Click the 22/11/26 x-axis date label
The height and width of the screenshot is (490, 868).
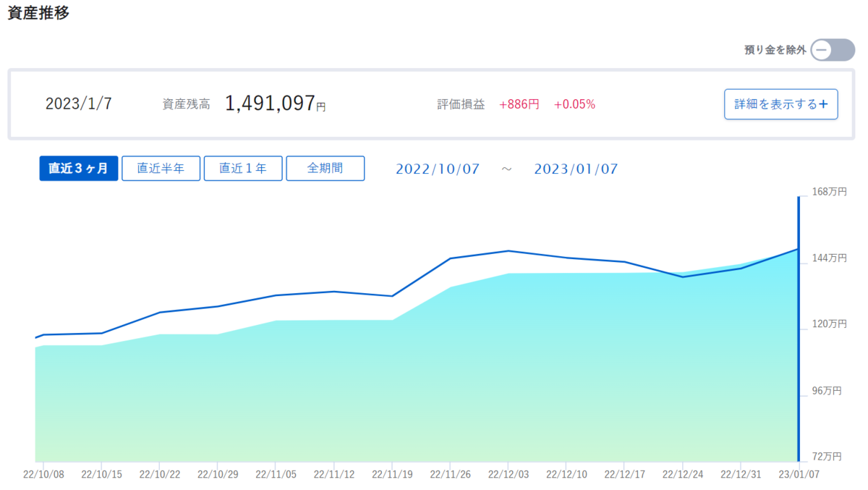[x=450, y=474]
